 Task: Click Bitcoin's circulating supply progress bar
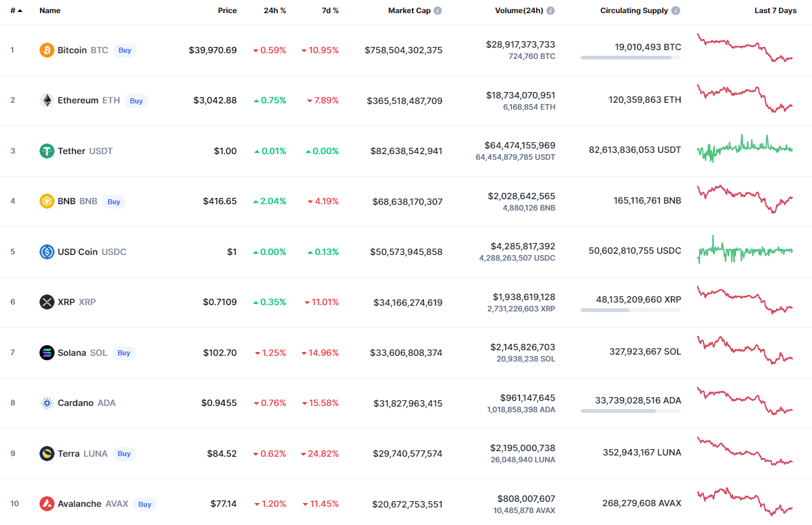coord(630,58)
